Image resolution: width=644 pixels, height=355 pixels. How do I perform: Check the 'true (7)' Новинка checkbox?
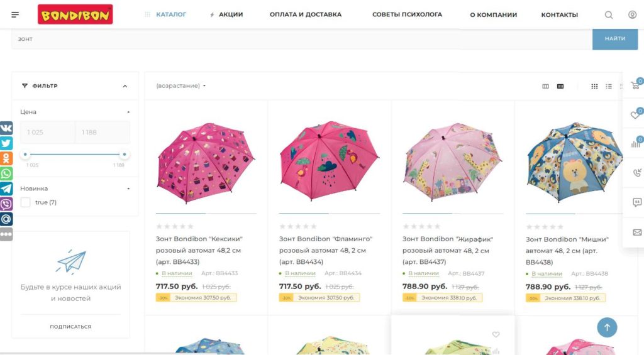point(26,202)
